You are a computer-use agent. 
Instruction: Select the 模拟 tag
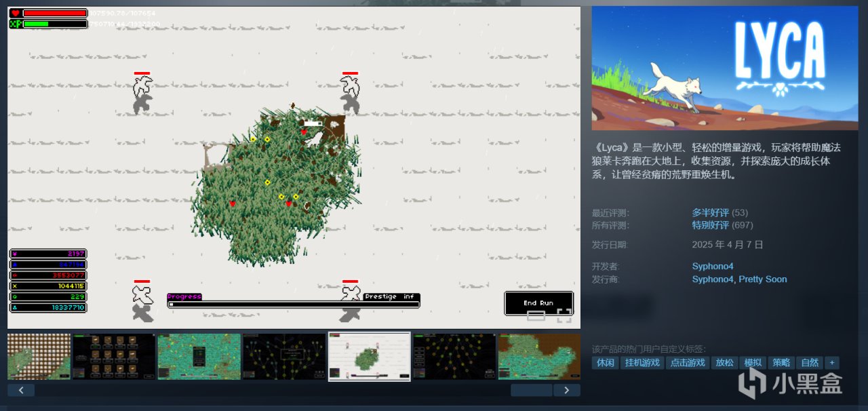point(752,363)
